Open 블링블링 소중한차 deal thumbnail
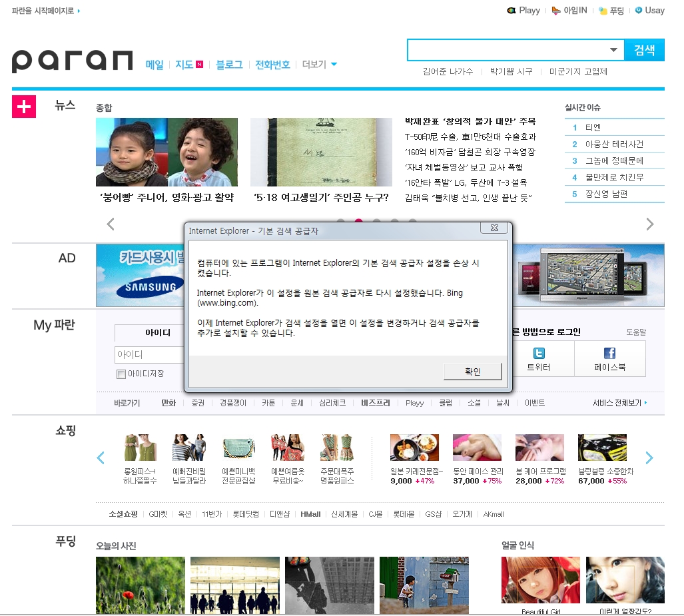The width and height of the screenshot is (684, 616). click(603, 448)
